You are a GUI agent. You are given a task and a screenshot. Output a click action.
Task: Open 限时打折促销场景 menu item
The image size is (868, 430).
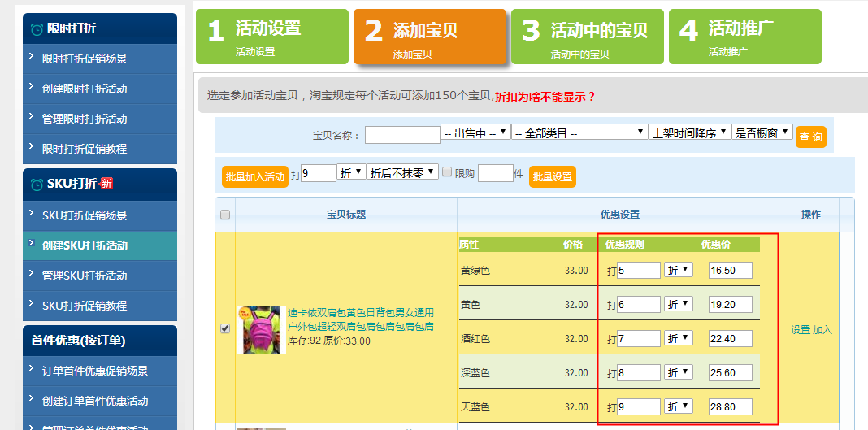pyautogui.click(x=100, y=59)
